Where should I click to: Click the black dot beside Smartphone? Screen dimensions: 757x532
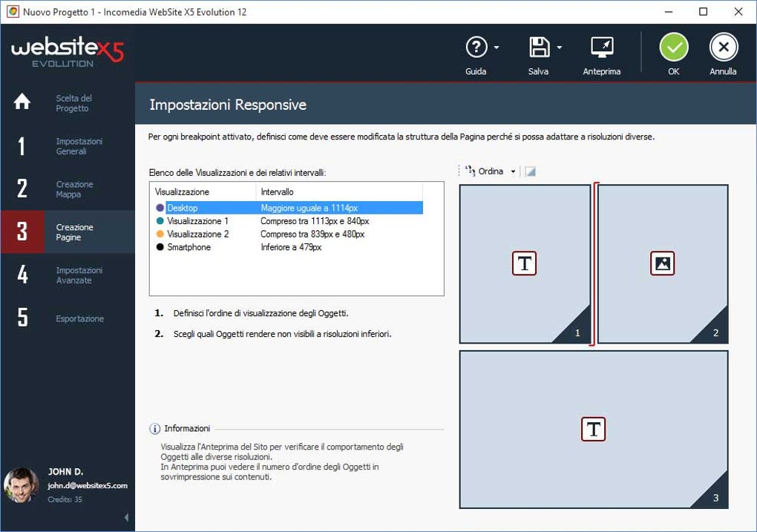tap(160, 246)
